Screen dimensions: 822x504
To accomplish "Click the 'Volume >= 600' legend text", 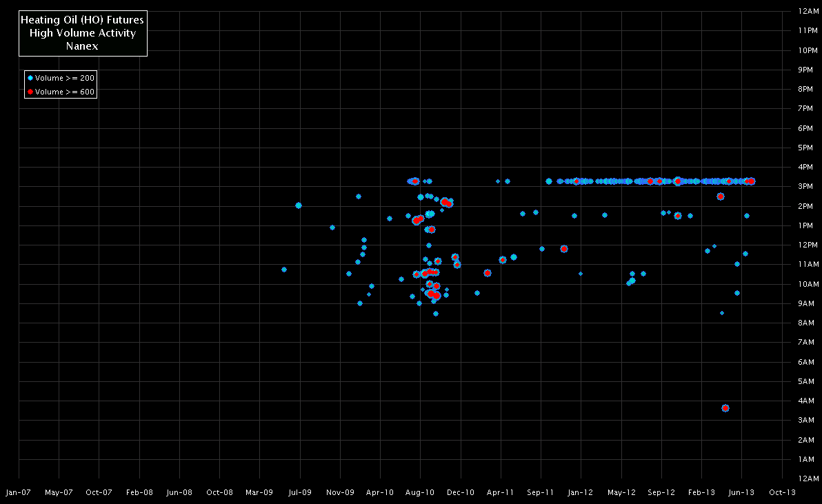I will 65,92.
